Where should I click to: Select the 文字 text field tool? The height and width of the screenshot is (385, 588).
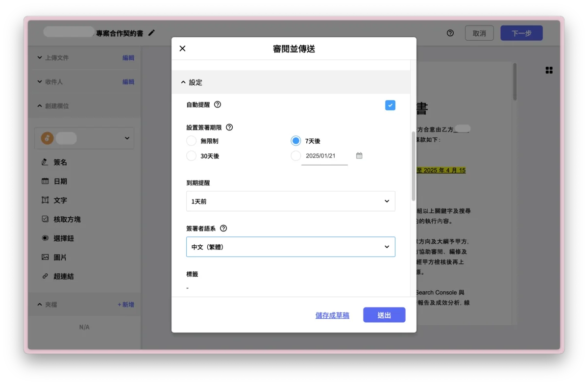(60, 200)
